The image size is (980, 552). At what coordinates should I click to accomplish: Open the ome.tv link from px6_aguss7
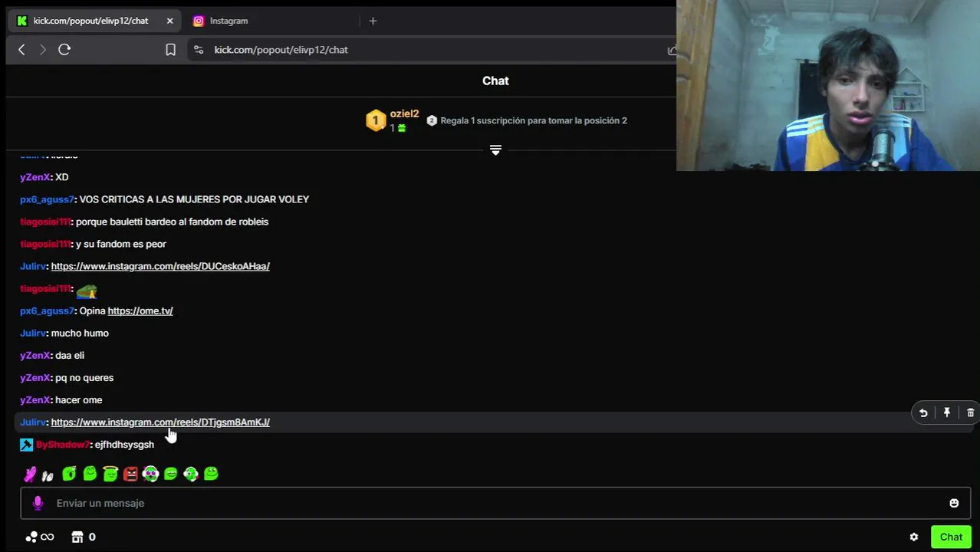[x=140, y=310]
